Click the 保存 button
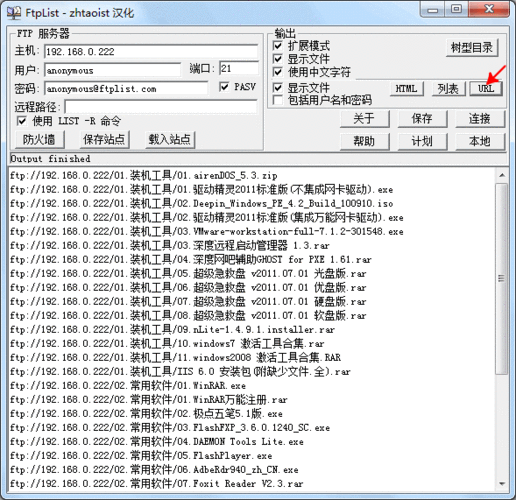This screenshot has width=516, height=500. 422,118
